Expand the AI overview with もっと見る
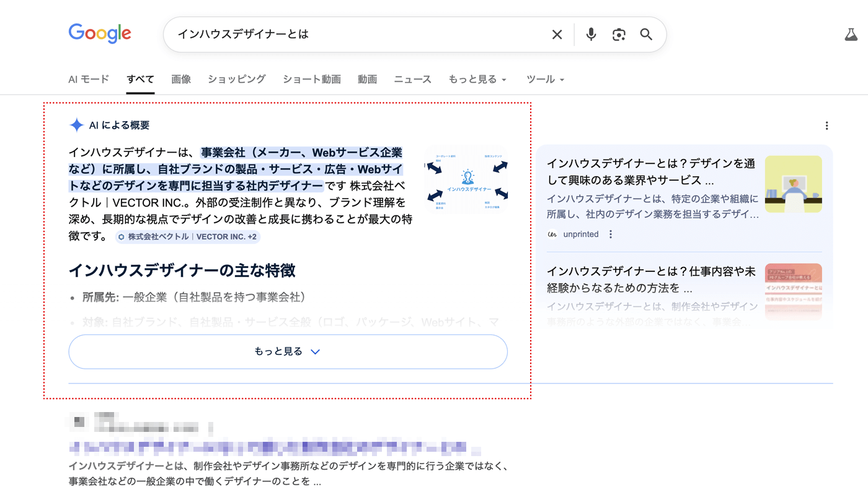This screenshot has width=868, height=489. point(288,351)
